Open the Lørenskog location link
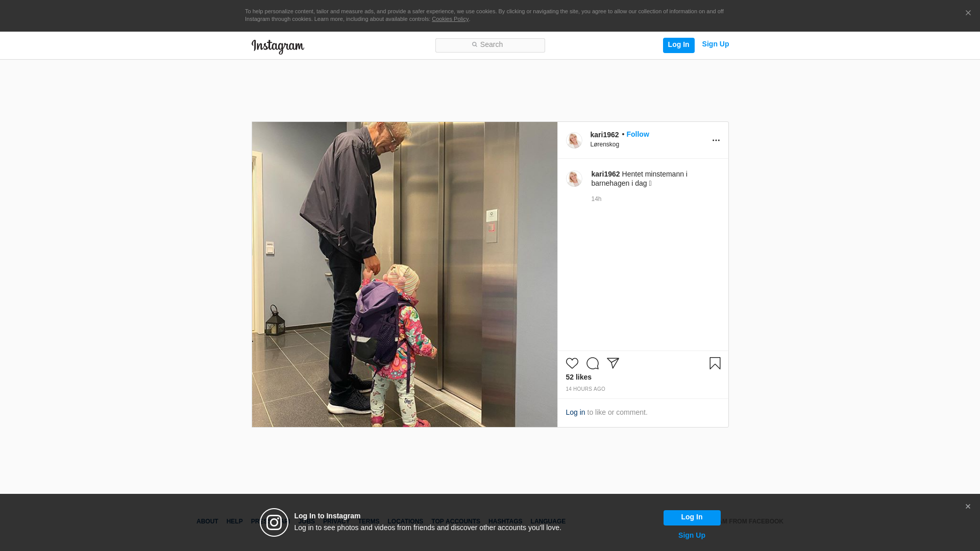The width and height of the screenshot is (980, 551). pos(605,144)
